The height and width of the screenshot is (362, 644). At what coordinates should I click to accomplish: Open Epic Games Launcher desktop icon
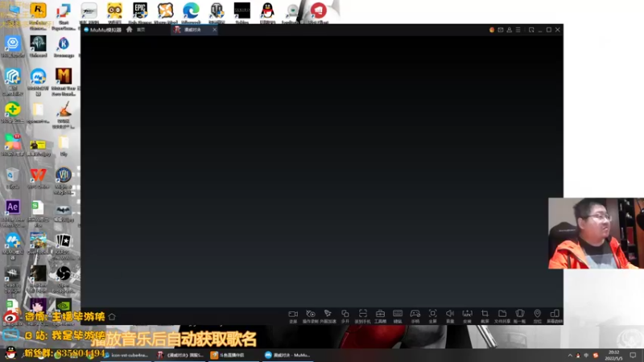pyautogui.click(x=139, y=13)
